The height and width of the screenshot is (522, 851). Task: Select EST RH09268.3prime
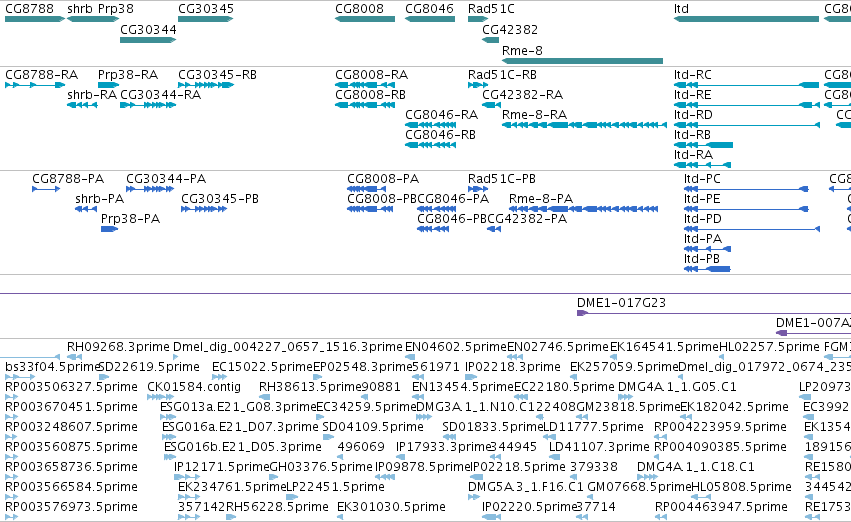[74, 357]
